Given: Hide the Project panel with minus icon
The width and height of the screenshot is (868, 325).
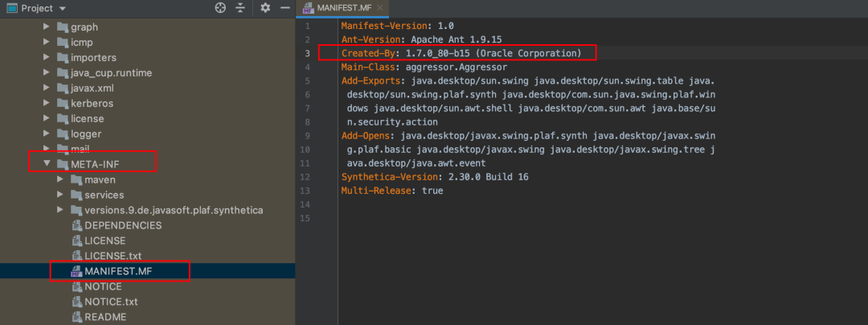Looking at the screenshot, I should 285,8.
